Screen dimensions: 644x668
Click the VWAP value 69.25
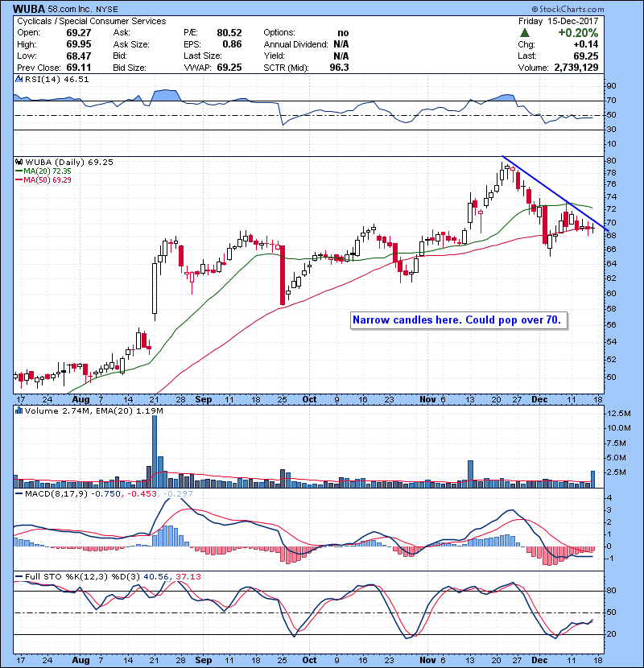tap(229, 68)
